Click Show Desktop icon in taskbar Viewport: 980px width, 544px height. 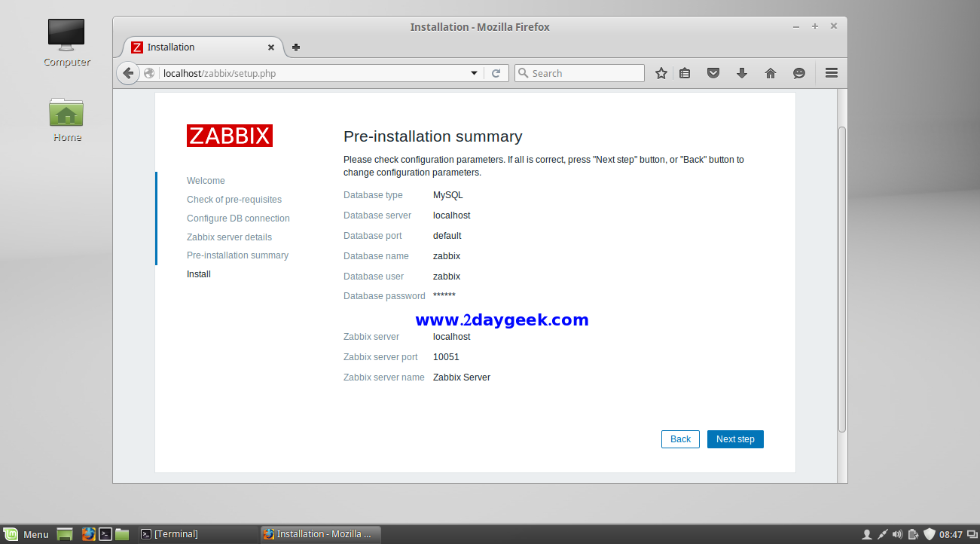65,534
